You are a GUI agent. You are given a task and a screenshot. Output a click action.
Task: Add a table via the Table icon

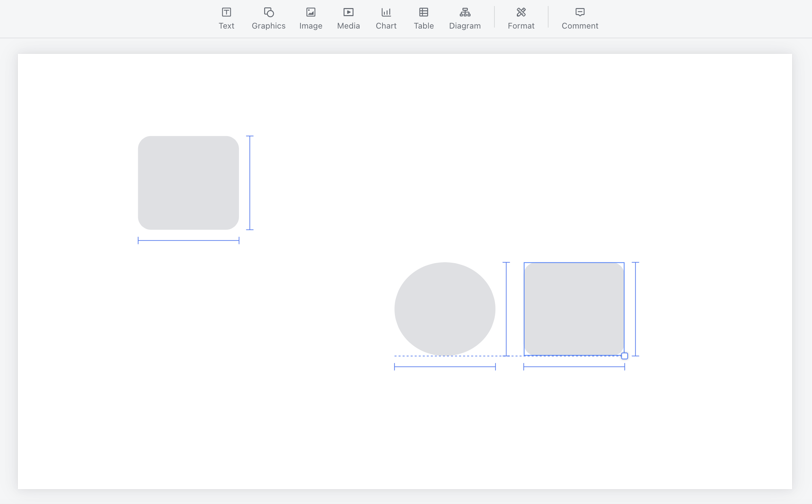point(423,12)
